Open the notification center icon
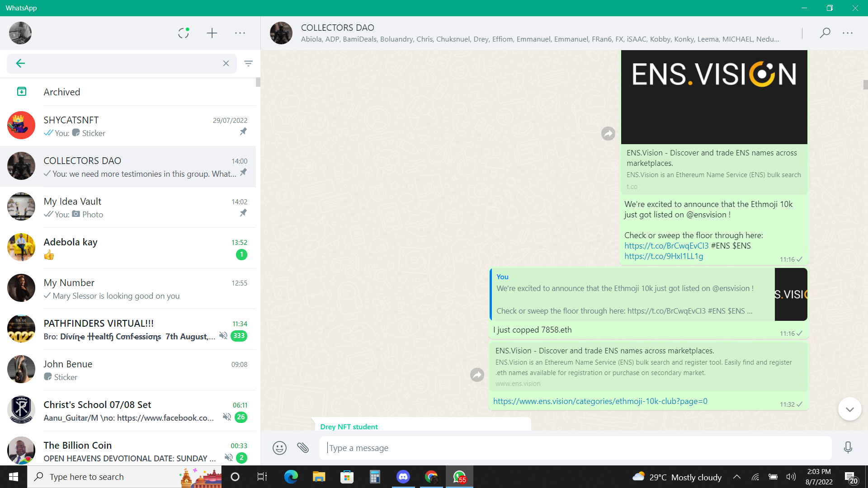Viewport: 868px width, 488px height. tap(851, 477)
